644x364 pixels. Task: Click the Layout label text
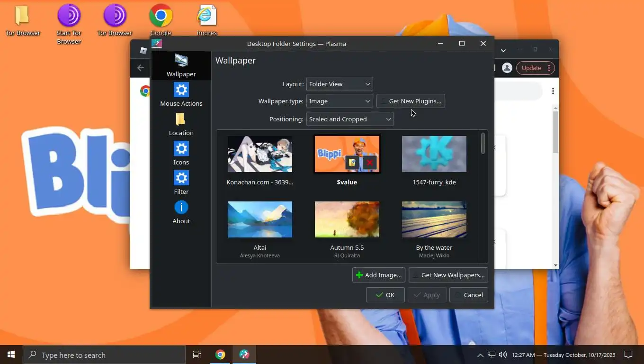(293, 84)
